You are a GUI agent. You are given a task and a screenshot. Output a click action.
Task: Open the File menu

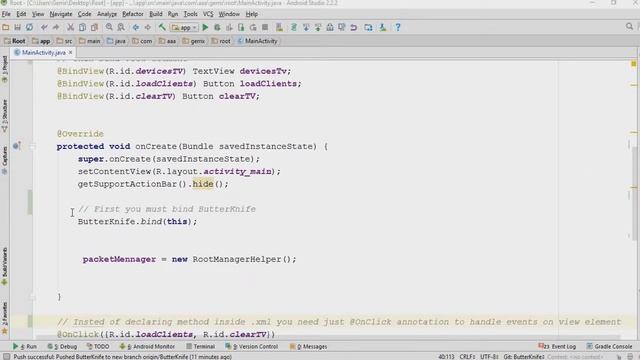pos(6,14)
